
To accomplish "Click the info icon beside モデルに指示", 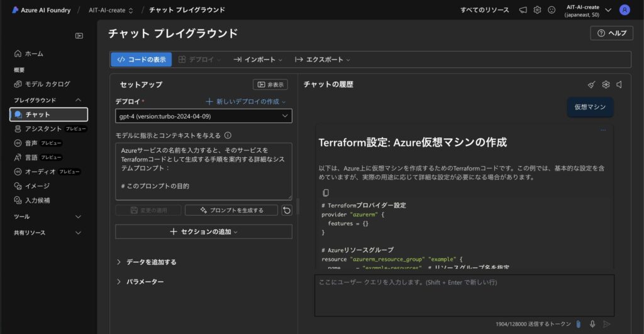I will point(228,135).
